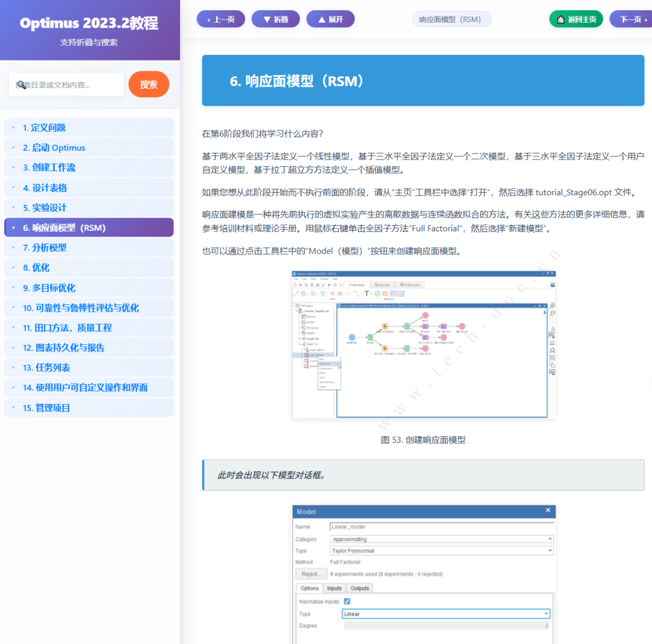The image size is (652, 644).
Task: Select active chapter 6. 响应面模型（RSM）
Action: (89, 228)
